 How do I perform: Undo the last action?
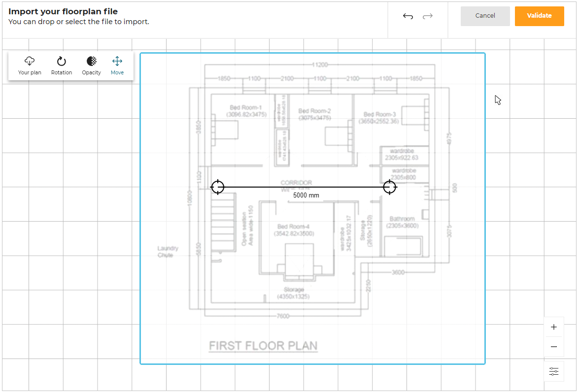click(x=408, y=16)
